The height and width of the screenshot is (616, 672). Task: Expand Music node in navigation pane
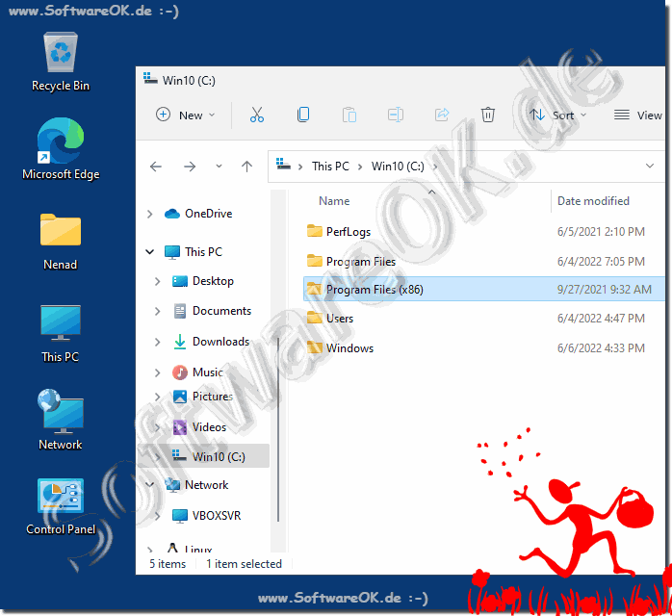click(157, 372)
